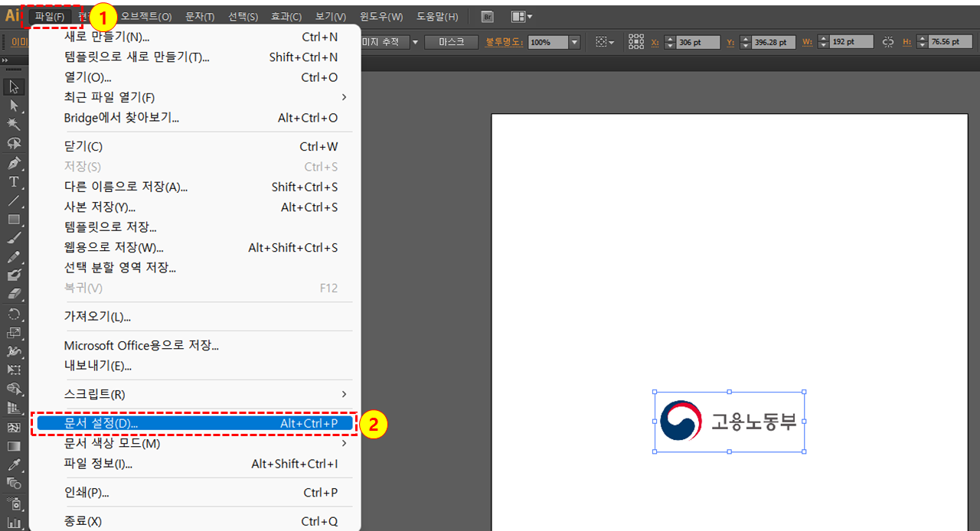
Task: Select the Scale tool
Action: click(x=14, y=333)
